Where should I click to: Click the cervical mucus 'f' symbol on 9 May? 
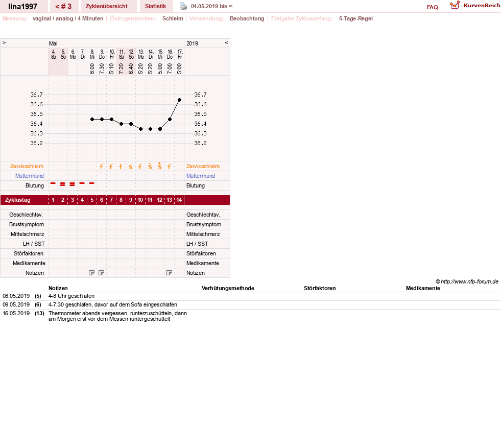101,167
